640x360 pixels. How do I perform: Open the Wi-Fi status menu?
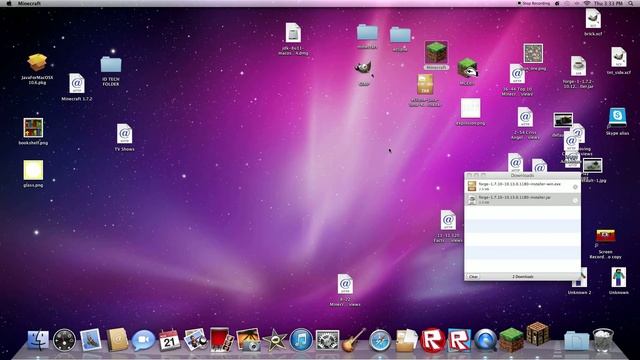[587, 3]
